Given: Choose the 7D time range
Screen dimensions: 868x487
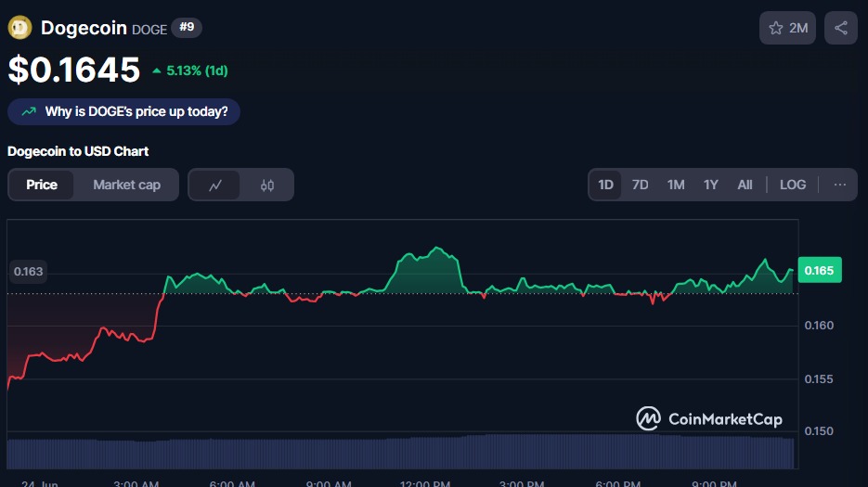Looking at the screenshot, I should point(640,185).
